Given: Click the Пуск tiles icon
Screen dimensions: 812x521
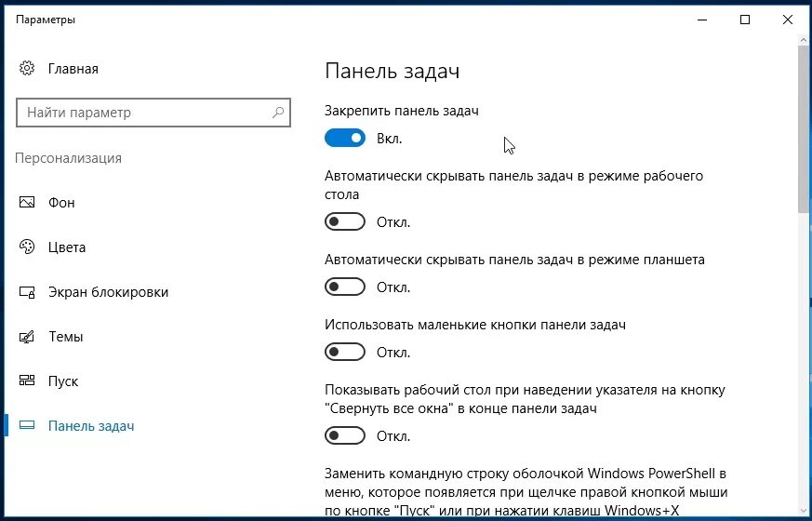Looking at the screenshot, I should click(27, 381).
